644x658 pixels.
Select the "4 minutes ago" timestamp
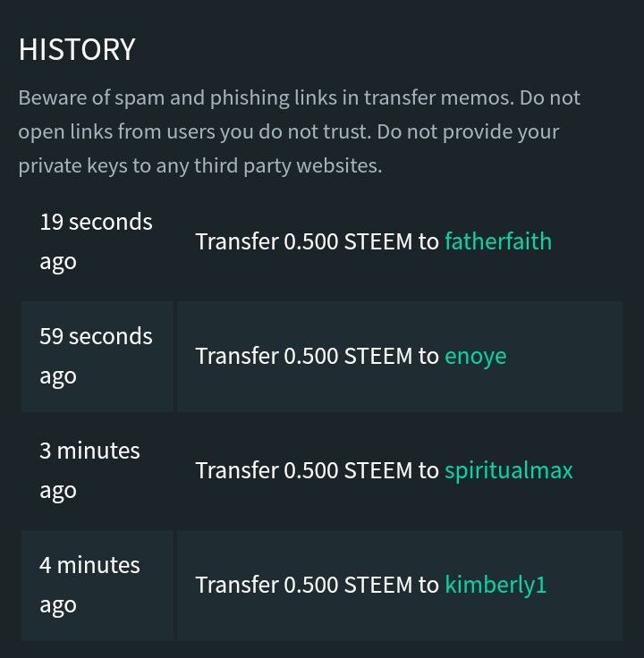(89, 585)
